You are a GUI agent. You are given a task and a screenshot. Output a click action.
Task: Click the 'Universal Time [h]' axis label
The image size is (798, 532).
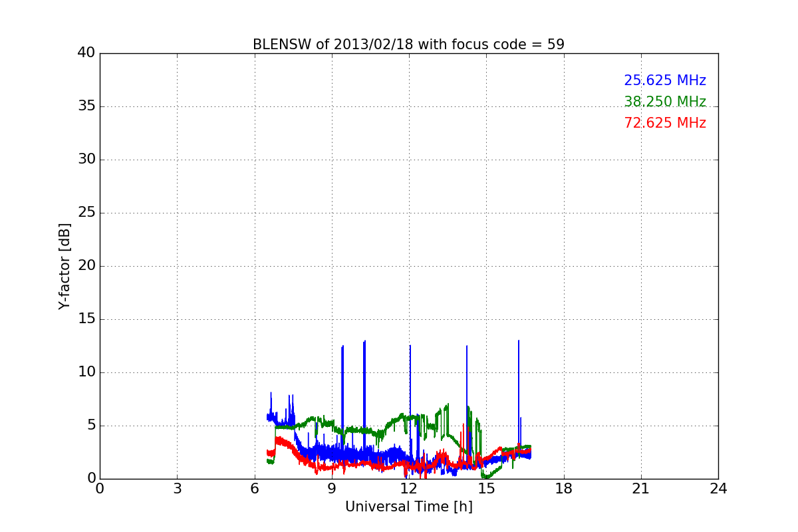pyautogui.click(x=408, y=507)
